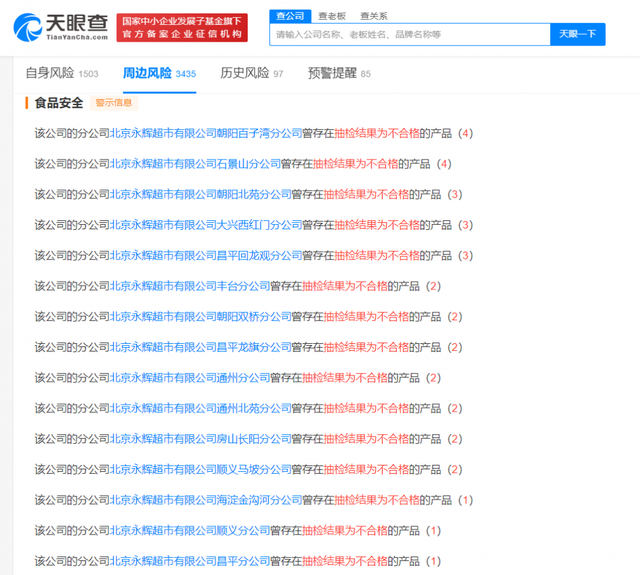The image size is (640, 575).
Task: Click the count (4) on 石景山 row
Action: (444, 164)
